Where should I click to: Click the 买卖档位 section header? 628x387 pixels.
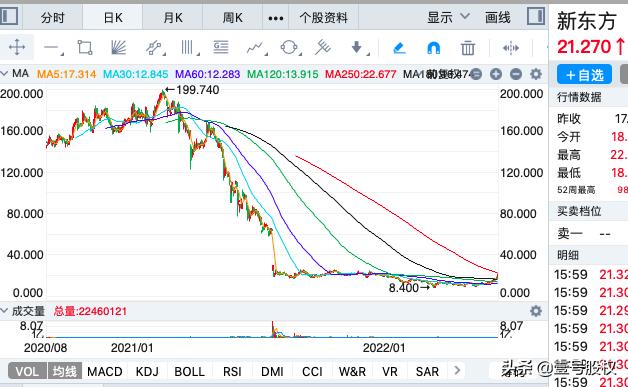click(579, 211)
